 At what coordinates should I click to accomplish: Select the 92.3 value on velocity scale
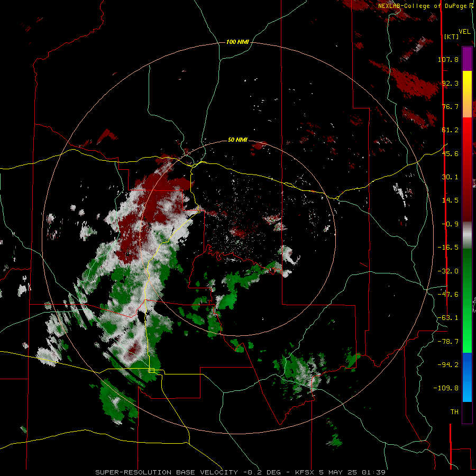click(x=450, y=83)
